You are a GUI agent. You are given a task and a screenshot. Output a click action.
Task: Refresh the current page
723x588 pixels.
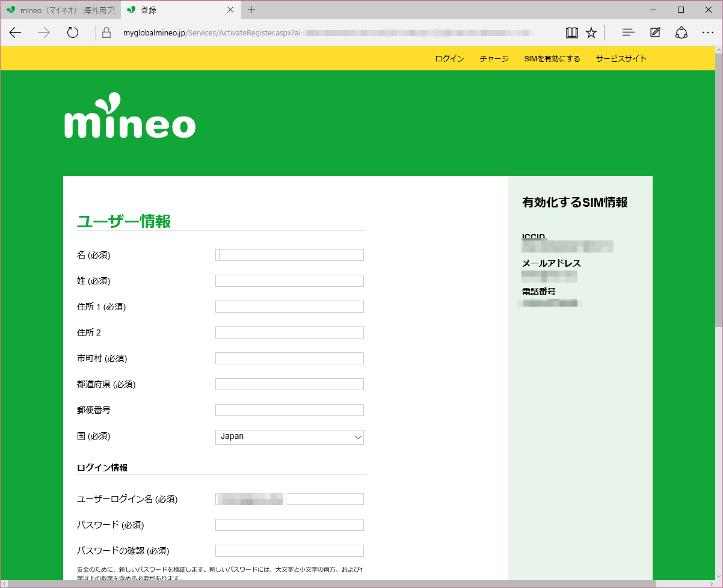tap(73, 32)
